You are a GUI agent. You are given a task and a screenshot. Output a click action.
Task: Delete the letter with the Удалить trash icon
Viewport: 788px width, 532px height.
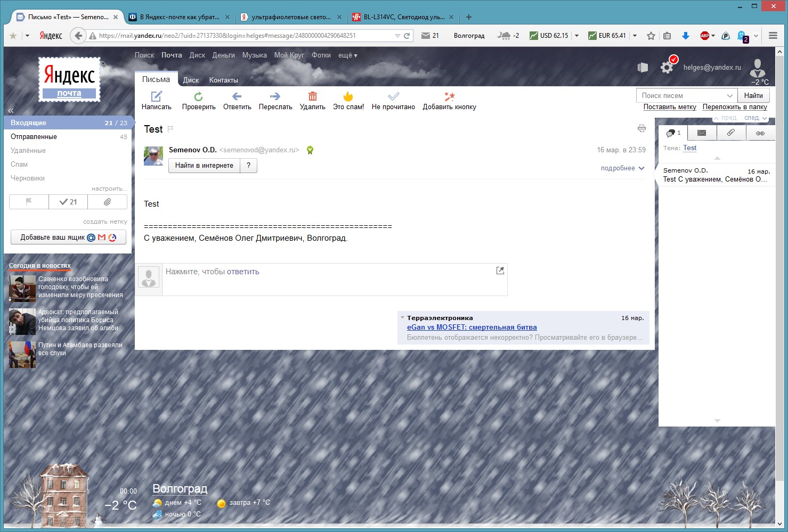313,96
